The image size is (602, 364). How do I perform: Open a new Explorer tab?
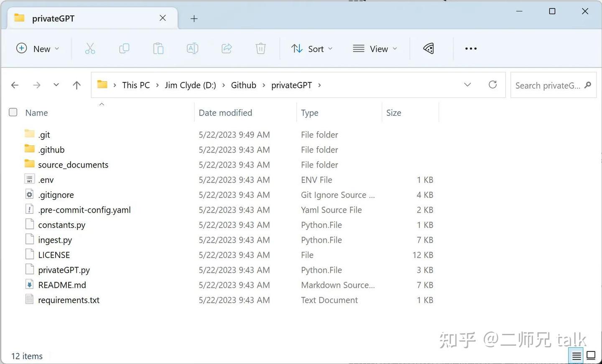pyautogui.click(x=194, y=18)
